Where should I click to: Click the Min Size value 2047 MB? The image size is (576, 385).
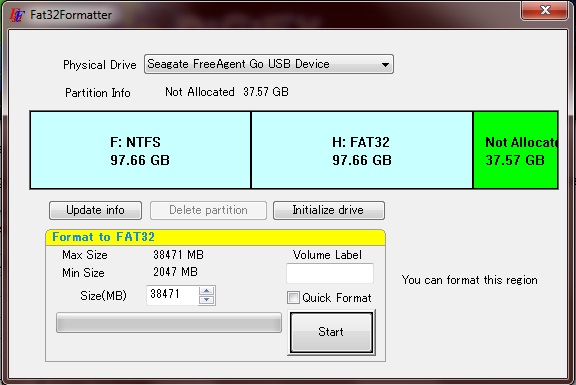point(176,272)
